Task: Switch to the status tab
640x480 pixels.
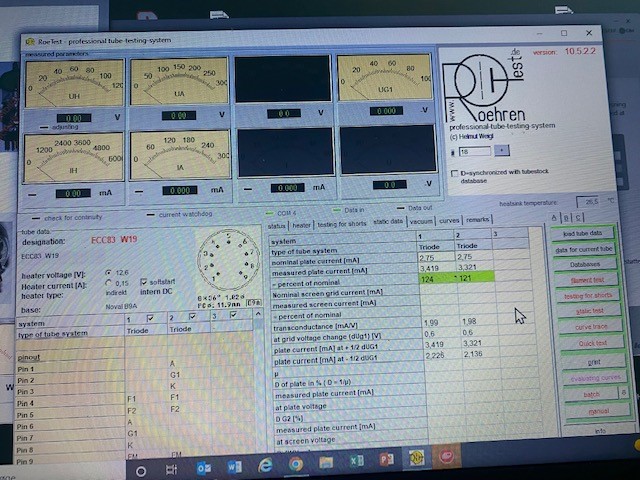Action: pos(276,226)
